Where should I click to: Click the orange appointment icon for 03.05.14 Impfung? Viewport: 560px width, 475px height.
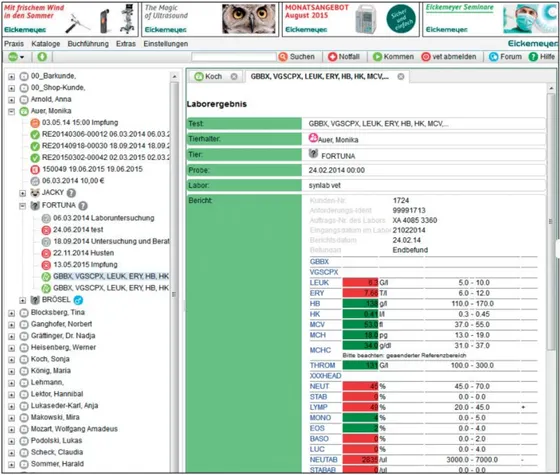(x=35, y=123)
